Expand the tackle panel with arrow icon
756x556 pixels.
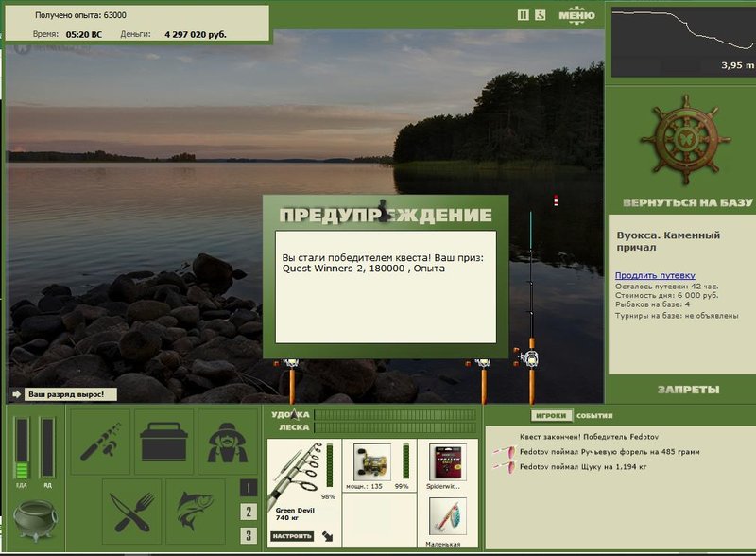point(328,536)
